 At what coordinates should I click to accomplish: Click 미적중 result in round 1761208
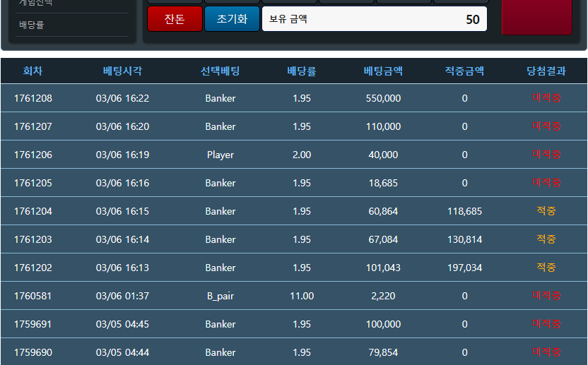pyautogui.click(x=546, y=98)
